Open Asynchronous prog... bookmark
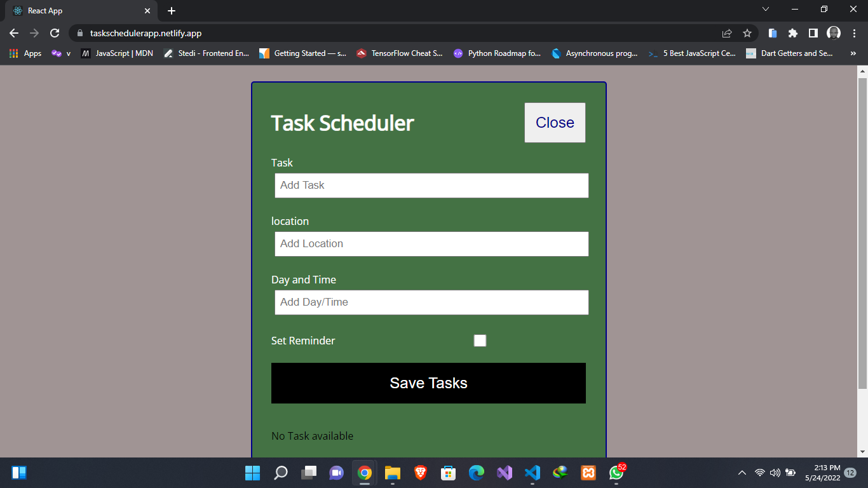This screenshot has height=488, width=868. 595,53
